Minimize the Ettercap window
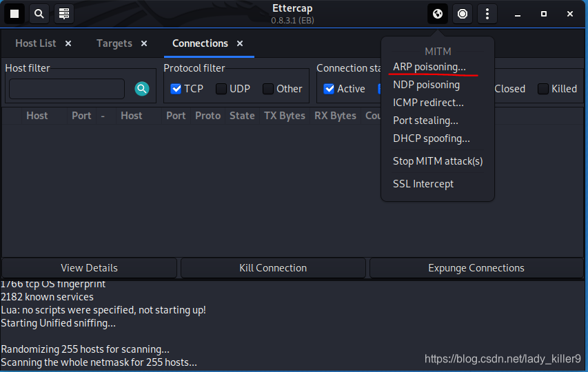Viewport: 588px width, 372px height. [x=518, y=14]
